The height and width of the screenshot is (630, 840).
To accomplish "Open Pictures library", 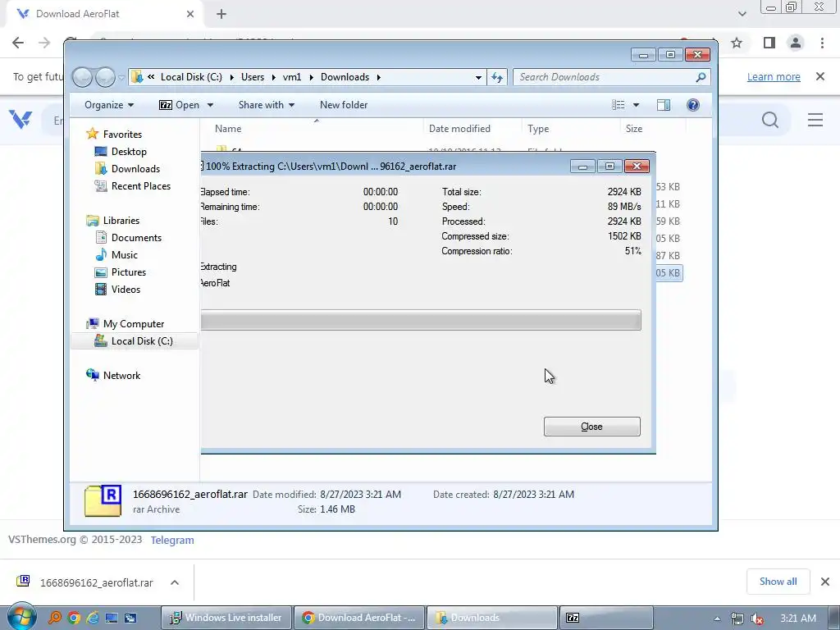I will click(129, 272).
